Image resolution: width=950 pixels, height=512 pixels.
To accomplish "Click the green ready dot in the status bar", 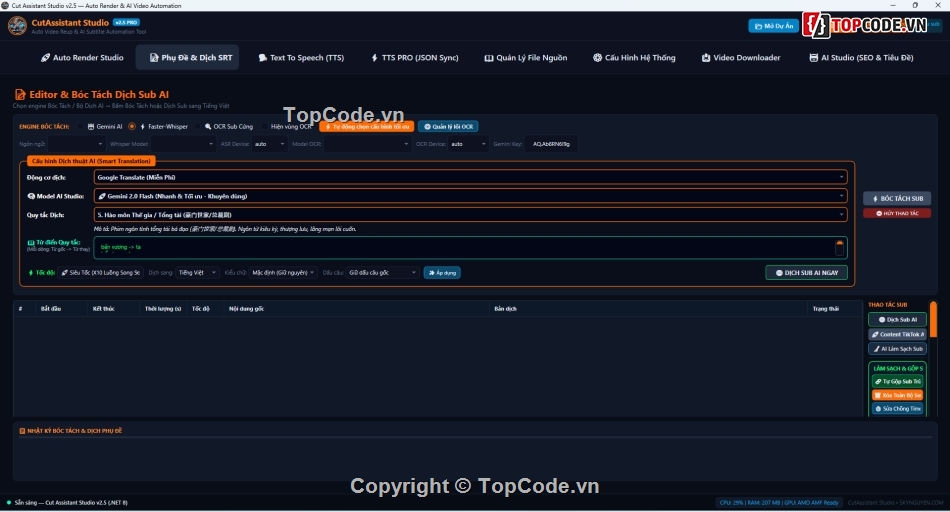I will pyautogui.click(x=8, y=502).
